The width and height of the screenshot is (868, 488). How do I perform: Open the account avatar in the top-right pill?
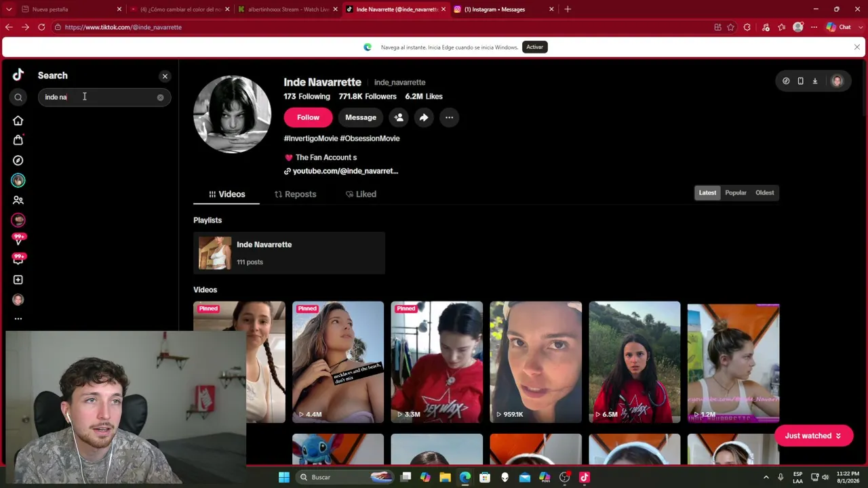coord(837,81)
